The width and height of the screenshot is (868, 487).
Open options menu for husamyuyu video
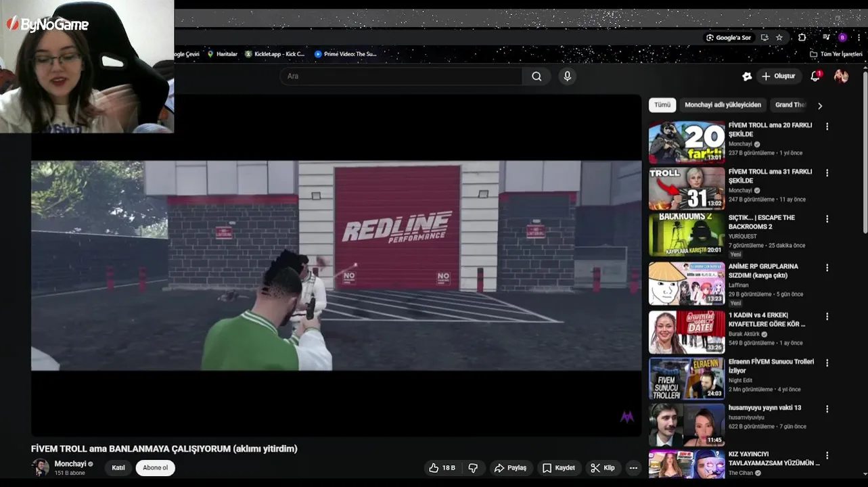827,409
